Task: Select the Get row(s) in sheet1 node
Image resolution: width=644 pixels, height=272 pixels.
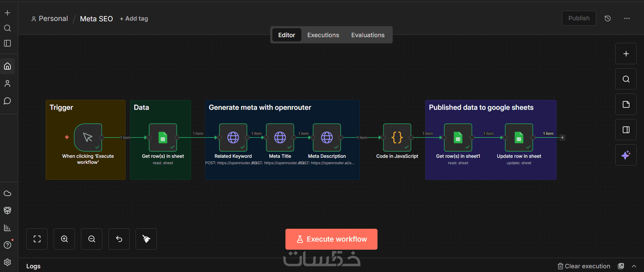Action: 458,138
